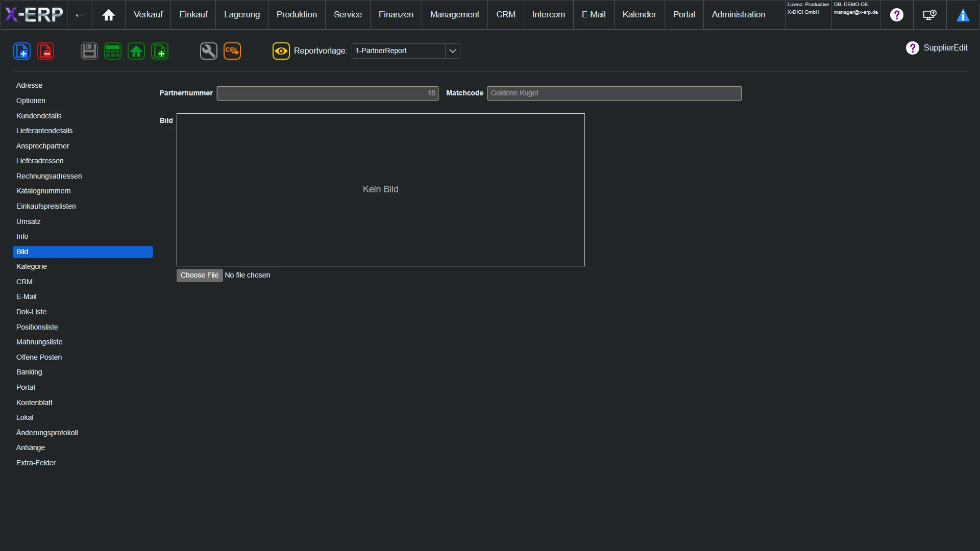
Task: Select Kategorie in the sidebar
Action: tap(83, 267)
